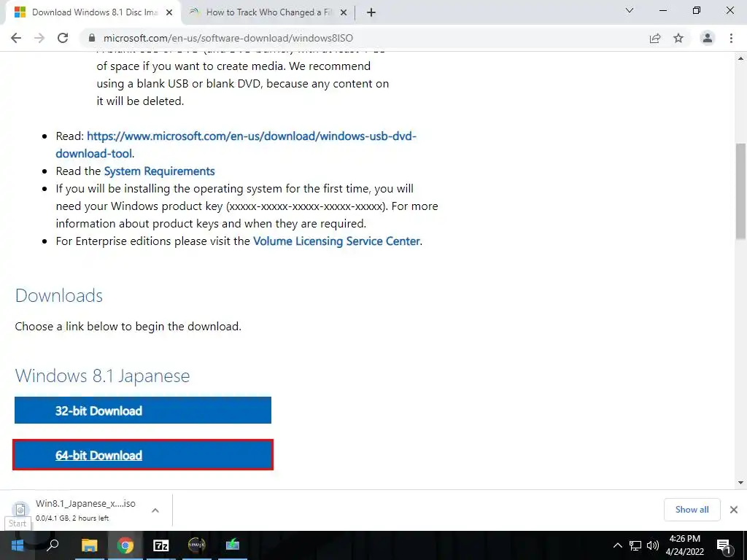Reload the Microsoft download page
Screen dimensions: 747x560
pos(63,38)
